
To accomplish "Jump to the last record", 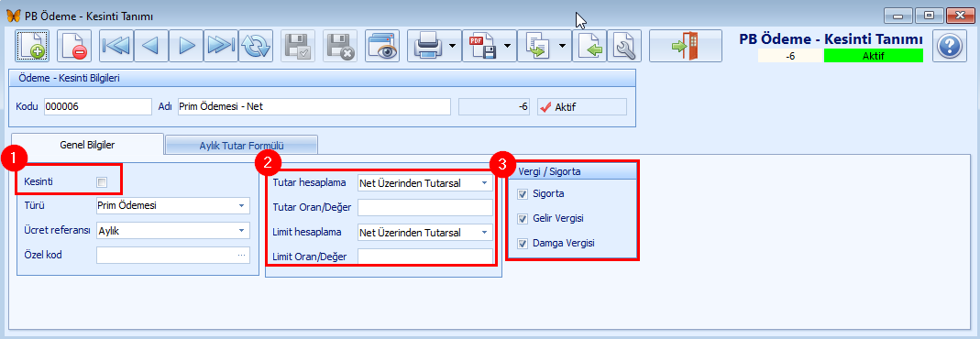I will click(220, 46).
